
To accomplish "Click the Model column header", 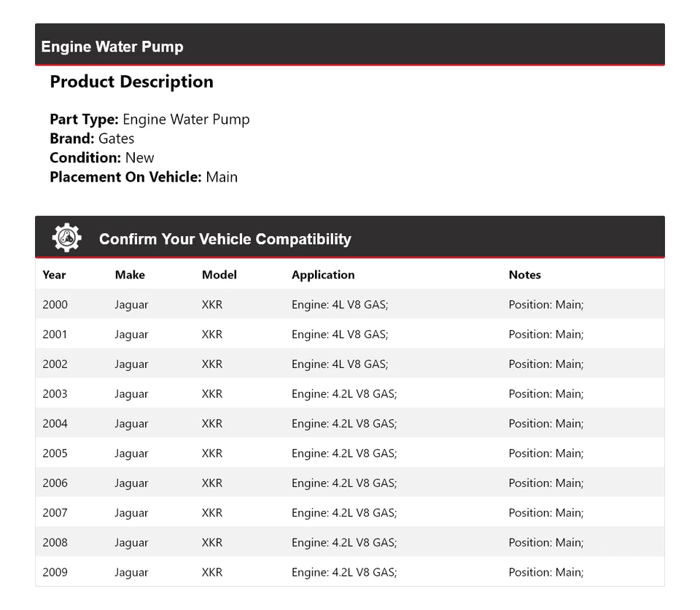I will 219,275.
